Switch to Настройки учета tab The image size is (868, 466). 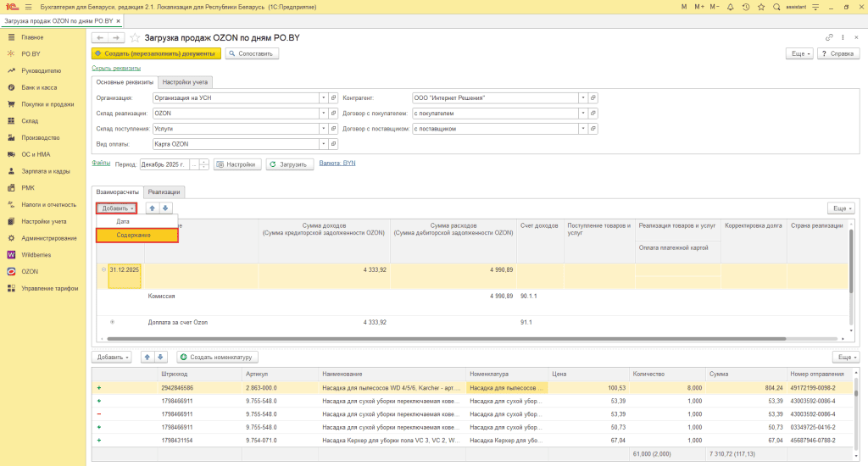pyautogui.click(x=185, y=82)
